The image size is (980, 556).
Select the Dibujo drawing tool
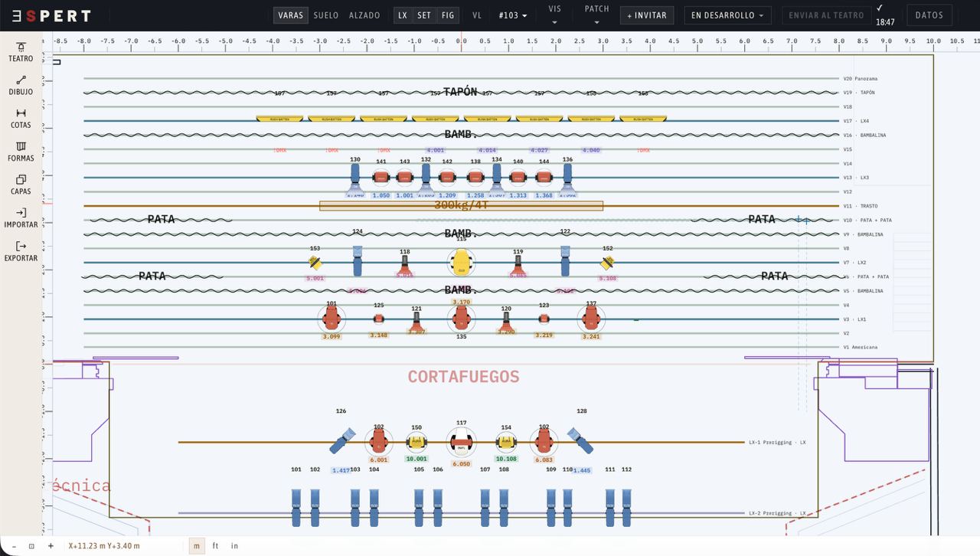click(x=21, y=85)
